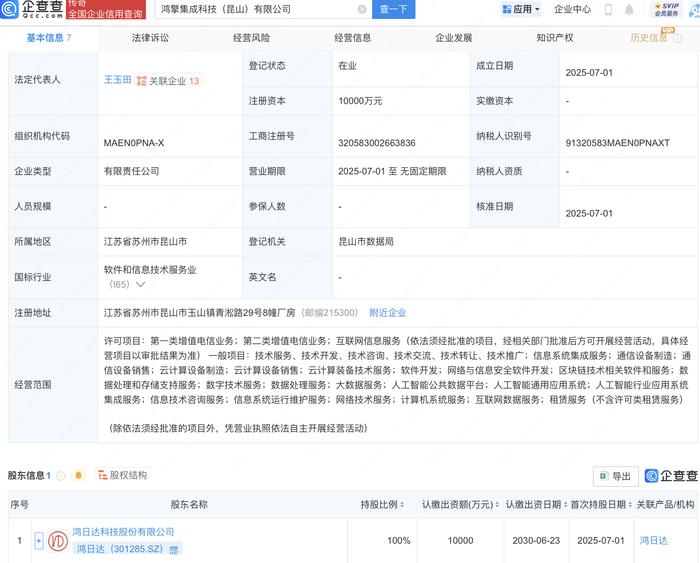Switch to 法律诉讼 tab
This screenshot has height=563, width=700.
tap(150, 38)
